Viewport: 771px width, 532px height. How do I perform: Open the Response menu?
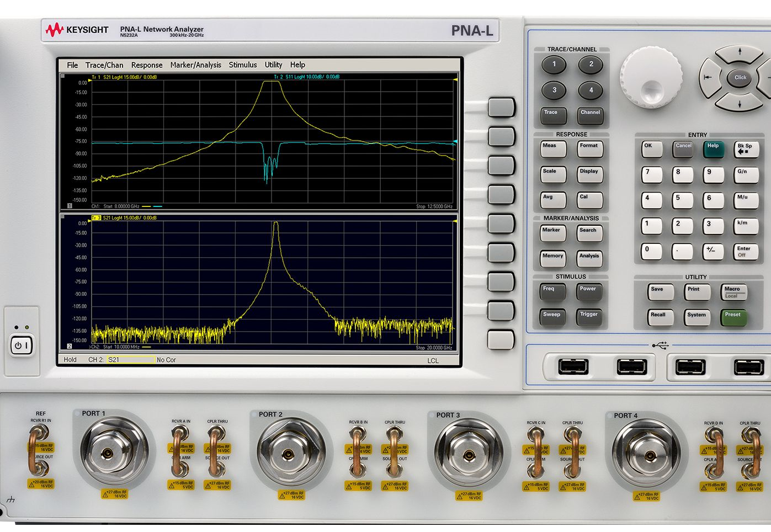pos(147,65)
